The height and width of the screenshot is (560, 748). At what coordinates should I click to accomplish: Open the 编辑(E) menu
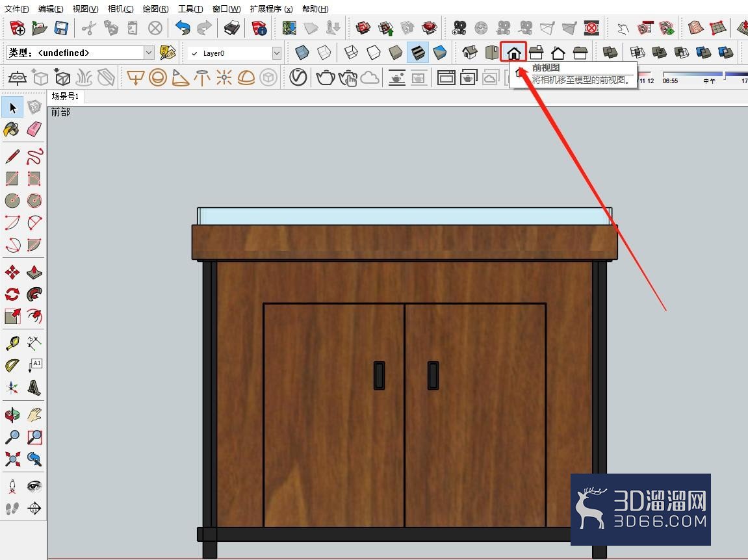coord(51,8)
